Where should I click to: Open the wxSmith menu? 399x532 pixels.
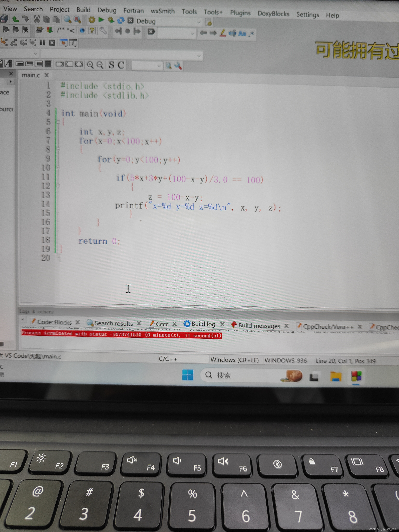[x=163, y=11]
